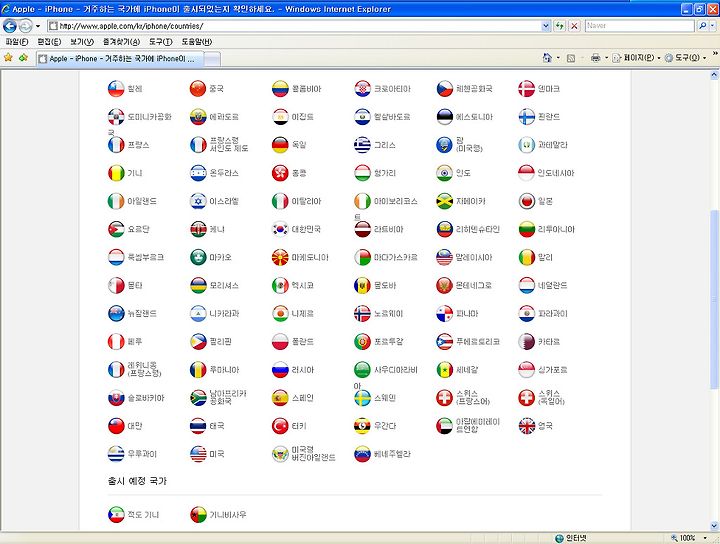
Task: Click the 인도네시아 country link text
Action: tap(556, 173)
